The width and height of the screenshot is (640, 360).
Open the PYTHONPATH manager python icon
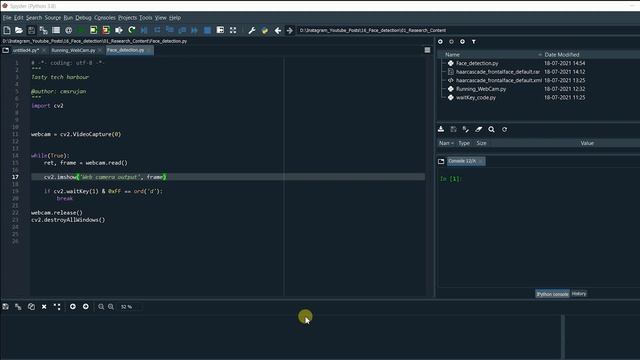click(264, 30)
